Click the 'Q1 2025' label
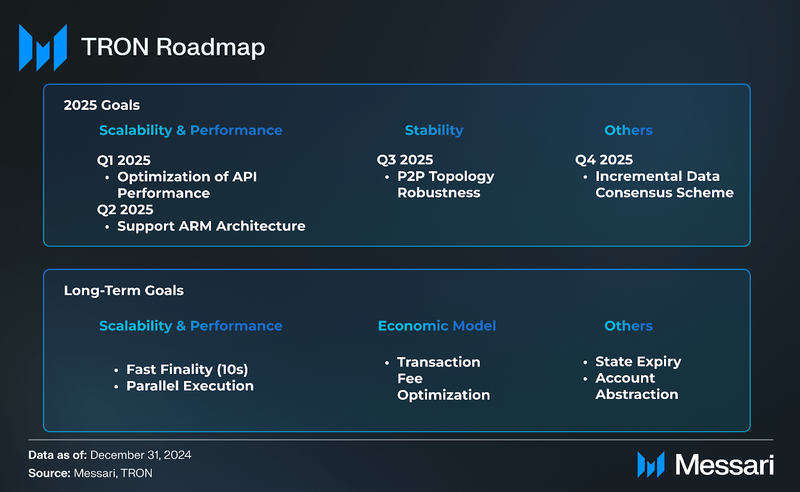The width and height of the screenshot is (800, 492). click(123, 160)
